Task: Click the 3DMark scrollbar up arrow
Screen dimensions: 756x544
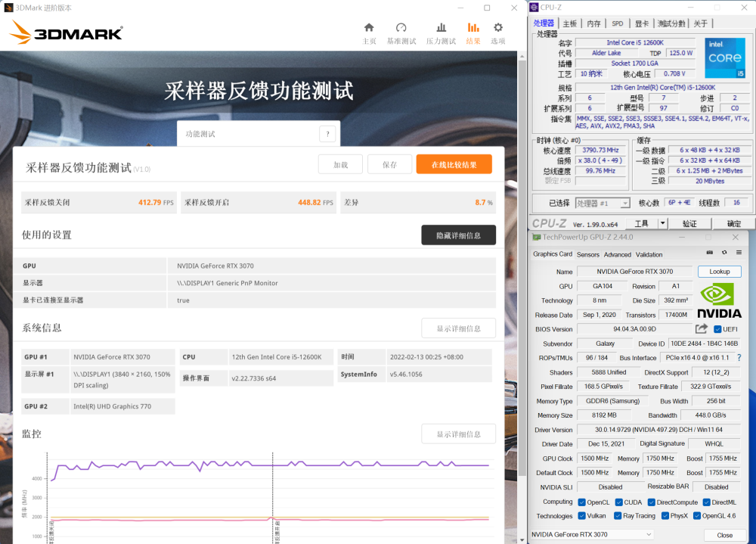Action: click(x=522, y=57)
